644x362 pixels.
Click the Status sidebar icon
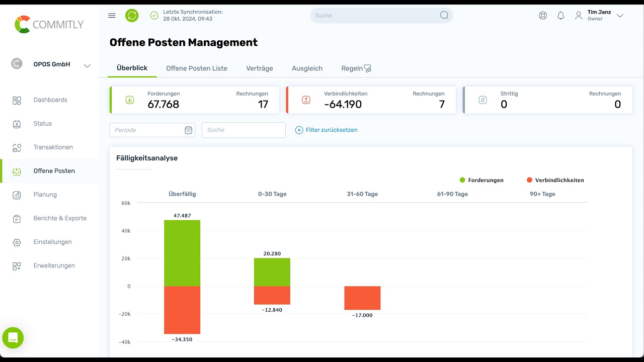[x=17, y=124]
